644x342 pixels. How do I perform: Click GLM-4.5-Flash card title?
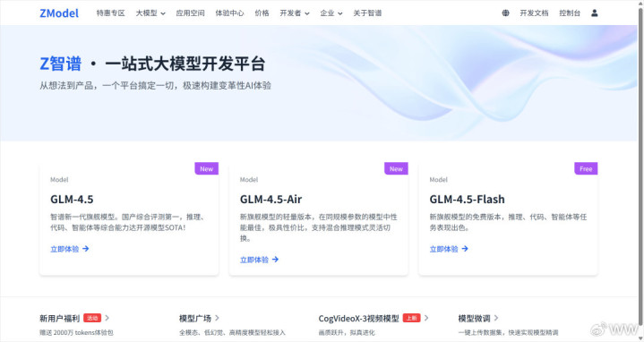pos(467,200)
